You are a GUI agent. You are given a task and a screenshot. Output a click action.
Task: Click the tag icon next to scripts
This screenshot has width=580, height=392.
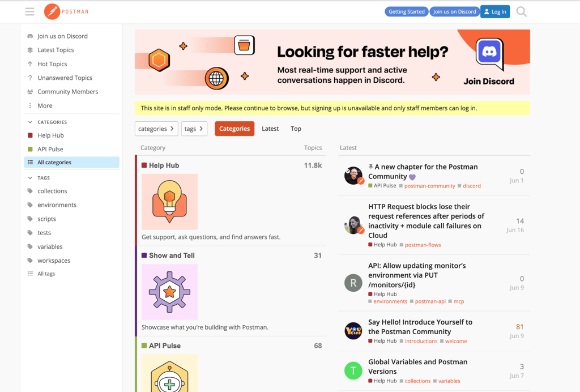31,219
